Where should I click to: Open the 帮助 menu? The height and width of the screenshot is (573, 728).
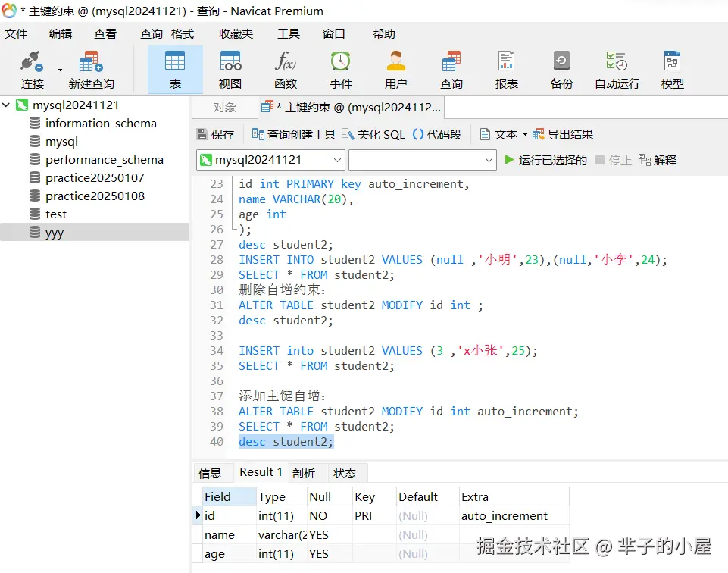[x=384, y=34]
